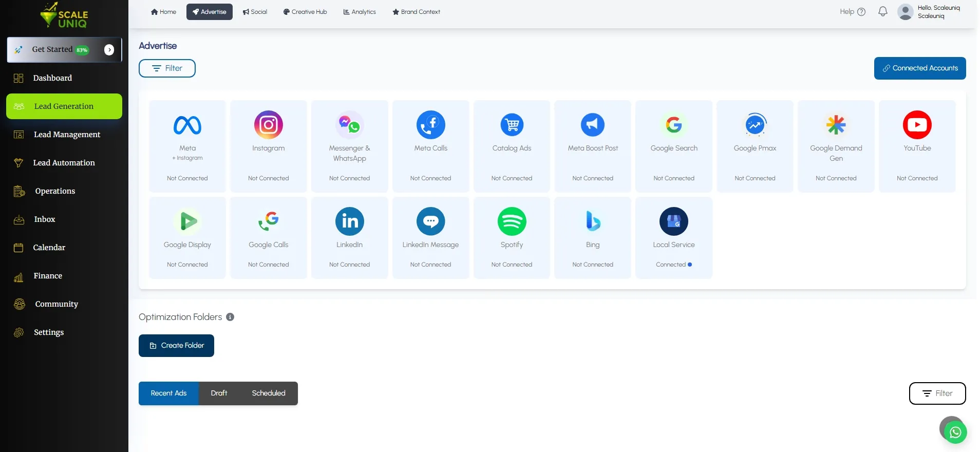Screen dimensions: 980x452
Task: Go to the Home tab
Action: pos(163,12)
